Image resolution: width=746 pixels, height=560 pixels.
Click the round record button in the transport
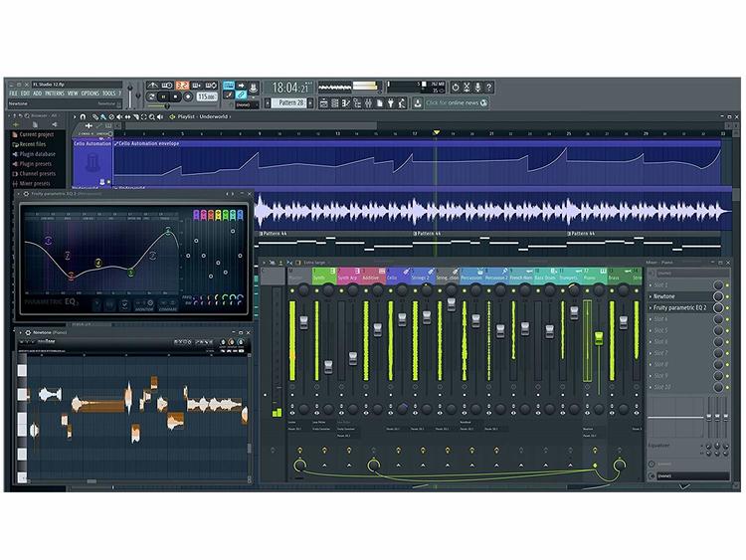tap(188, 96)
